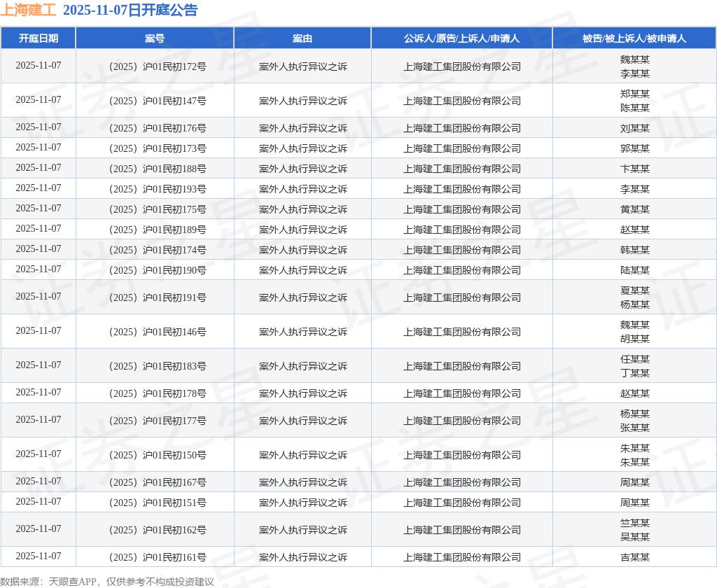
Task: Click defendant 刘某某 in the 176号 row
Action: [634, 129]
